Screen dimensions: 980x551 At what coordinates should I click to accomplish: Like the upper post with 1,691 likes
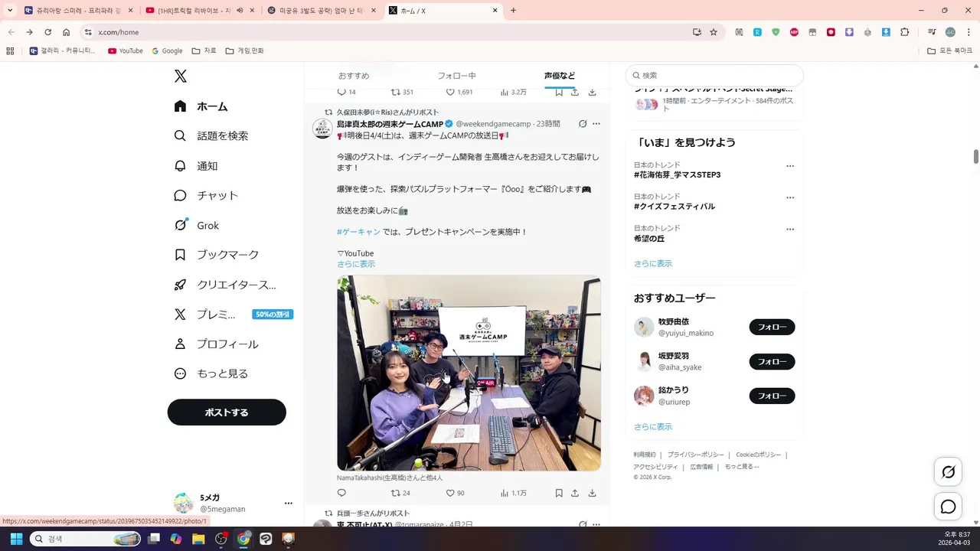pyautogui.click(x=459, y=92)
